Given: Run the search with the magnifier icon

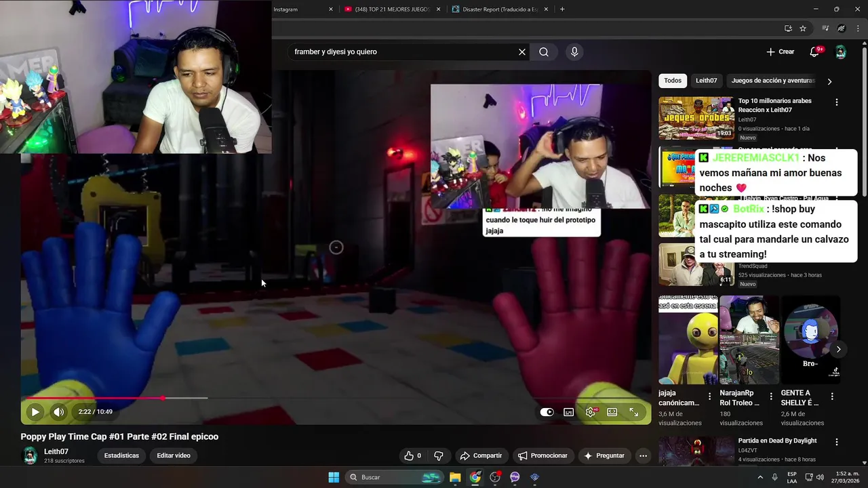Looking at the screenshot, I should [544, 52].
